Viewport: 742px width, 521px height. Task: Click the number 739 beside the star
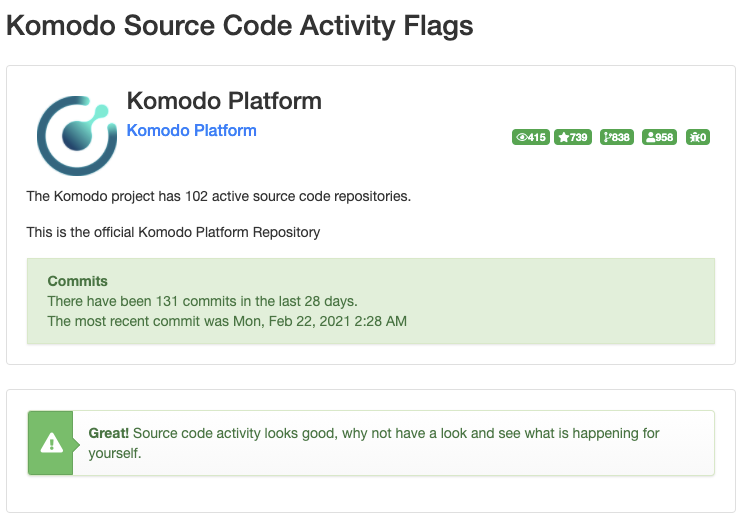pos(579,137)
